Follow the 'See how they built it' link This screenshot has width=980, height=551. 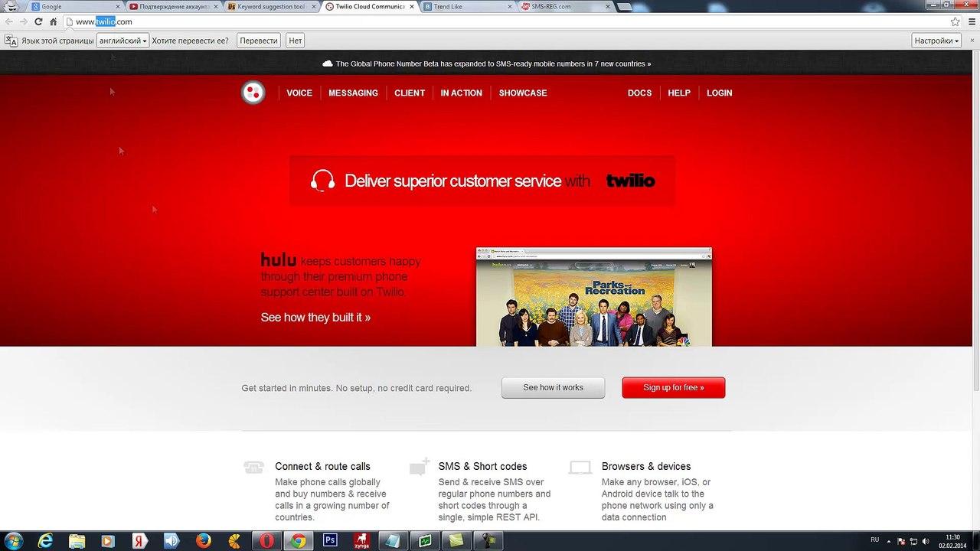315,318
